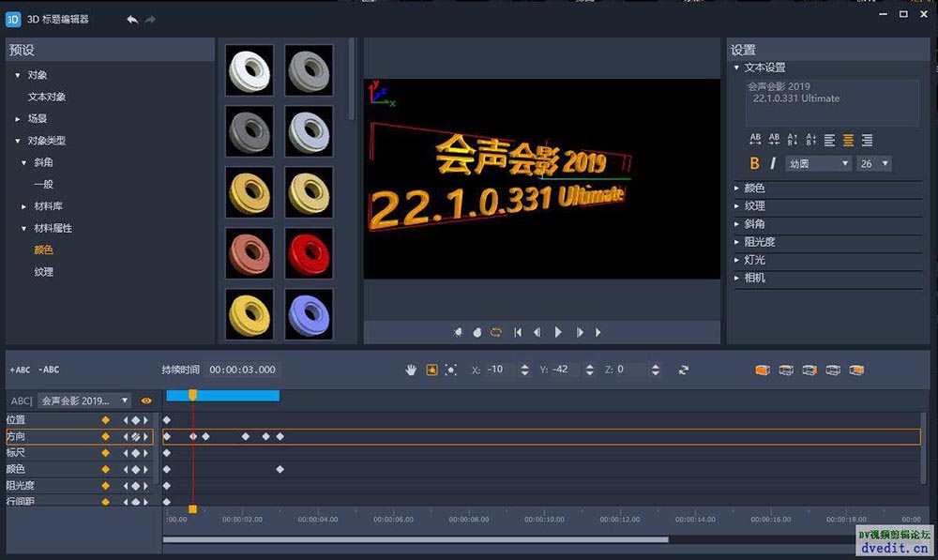Toggle orange keyframe diamond for 阻光度
Viewport: 938px width, 560px height.
[106, 486]
